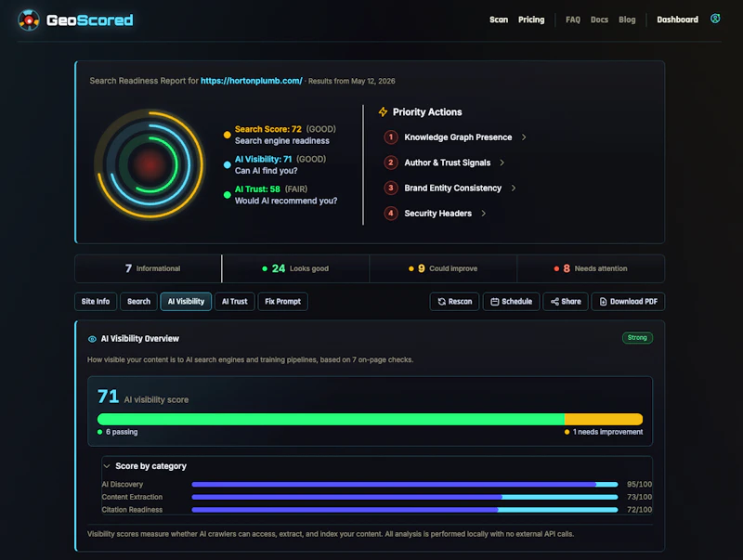Click the AI Visibility Overview heading
The width and height of the screenshot is (743, 560).
[x=140, y=339]
